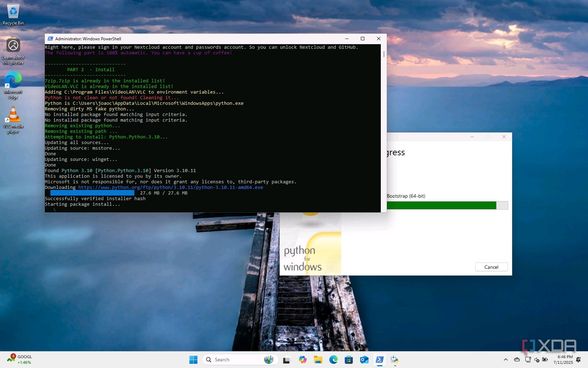
Task: Open the Learn about this picture icon
Action: [x=13, y=52]
